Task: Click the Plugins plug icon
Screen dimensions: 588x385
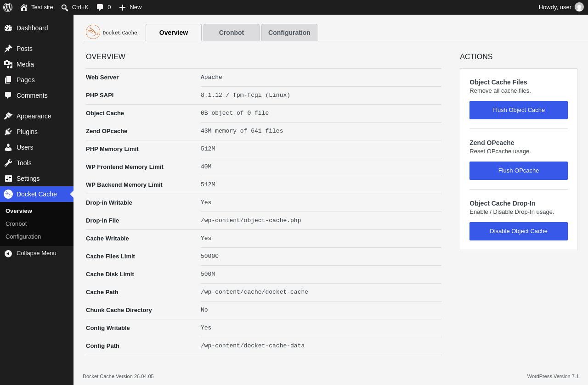Action: point(8,132)
